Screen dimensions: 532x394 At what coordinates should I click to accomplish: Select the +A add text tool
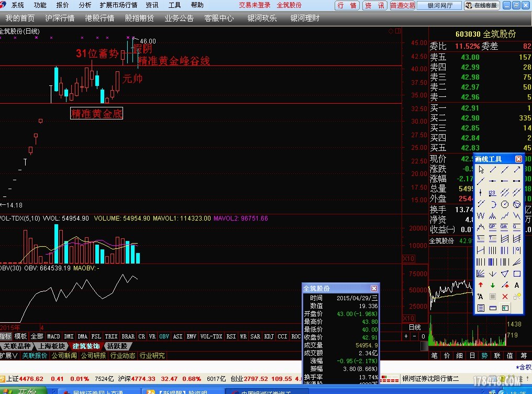[481, 297]
